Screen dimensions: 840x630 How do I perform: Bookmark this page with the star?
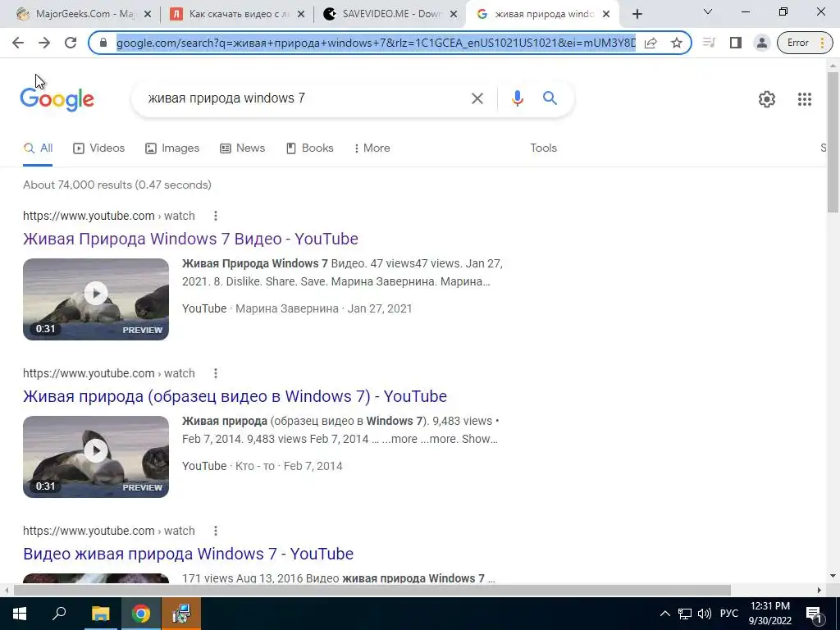tap(677, 43)
